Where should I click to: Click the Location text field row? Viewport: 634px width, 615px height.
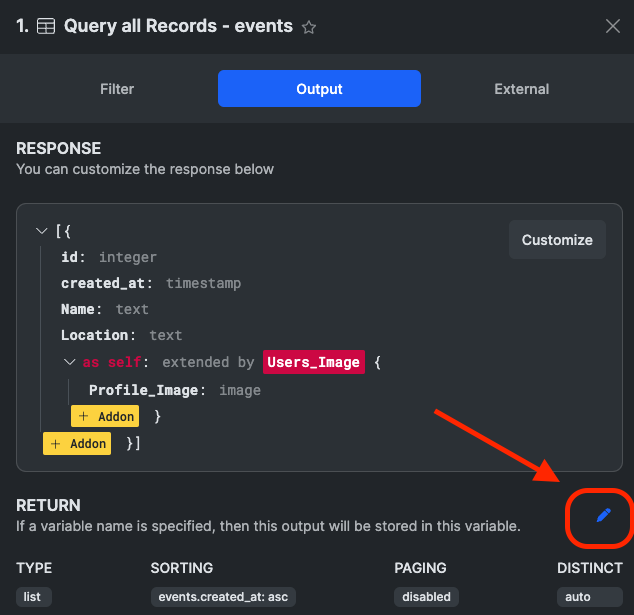pos(121,335)
